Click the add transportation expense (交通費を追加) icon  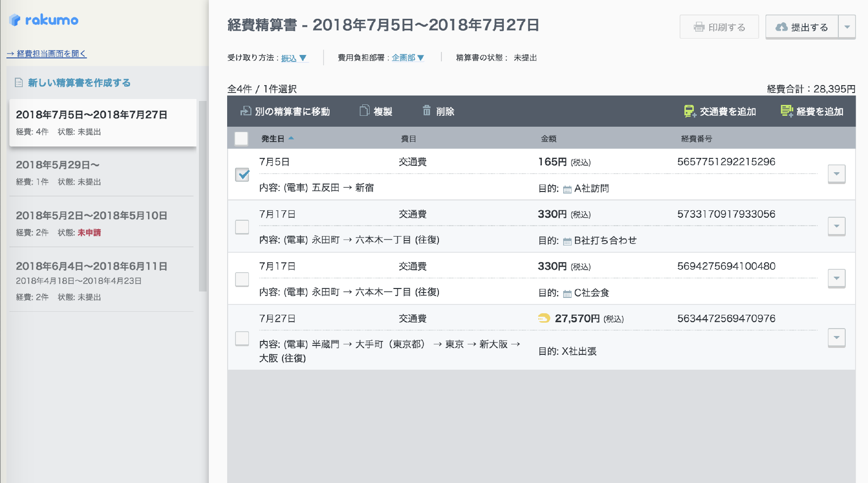click(x=689, y=111)
